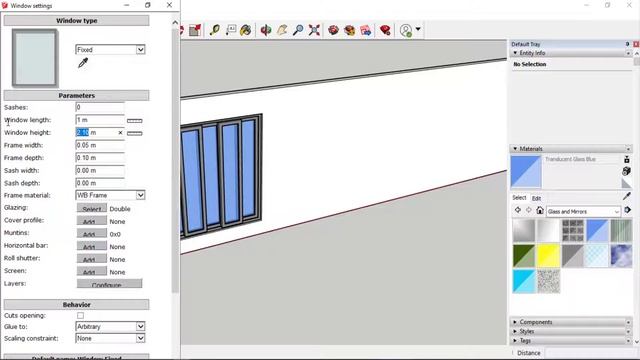Open Extension Warehouse icon in toolbar
The width and height of the screenshot is (640, 360).
[349, 30]
